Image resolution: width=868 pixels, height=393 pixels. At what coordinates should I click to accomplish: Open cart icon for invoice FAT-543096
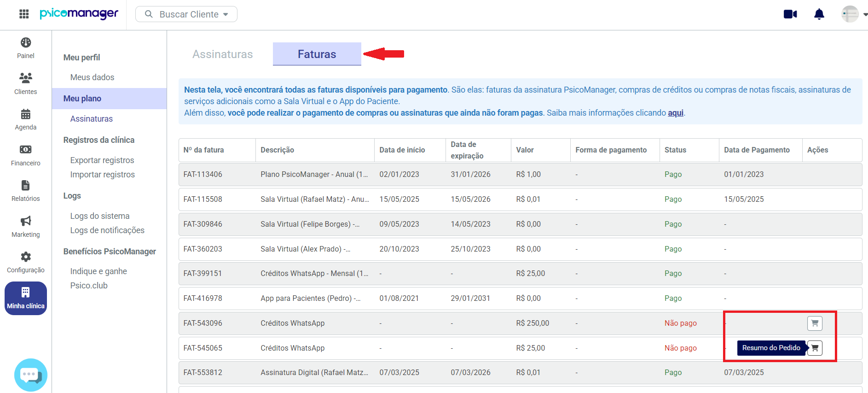tap(815, 323)
